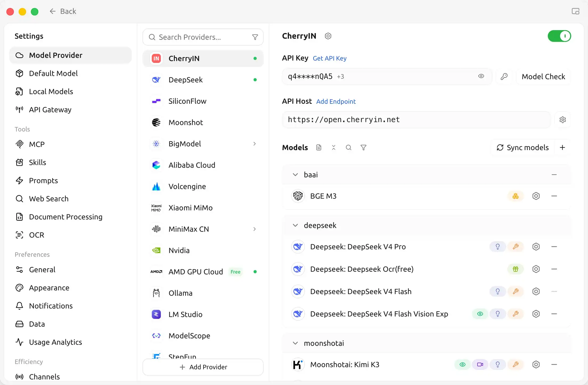Viewport: 588px width, 385px height.
Task: Collapse the deepseek model group
Action: pyautogui.click(x=295, y=225)
